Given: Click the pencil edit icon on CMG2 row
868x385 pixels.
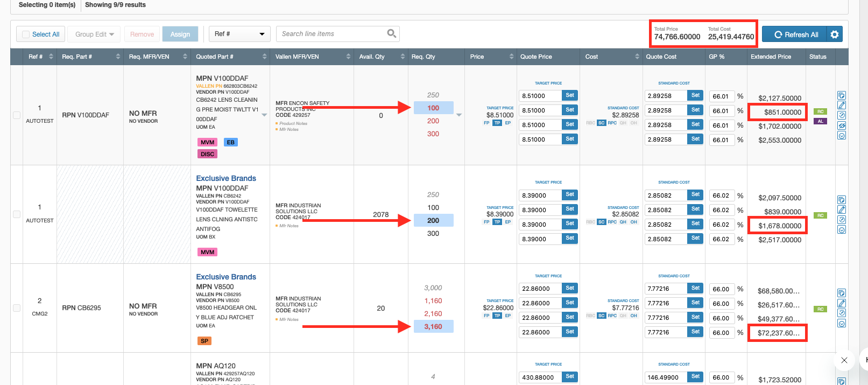Looking at the screenshot, I should pyautogui.click(x=842, y=303).
